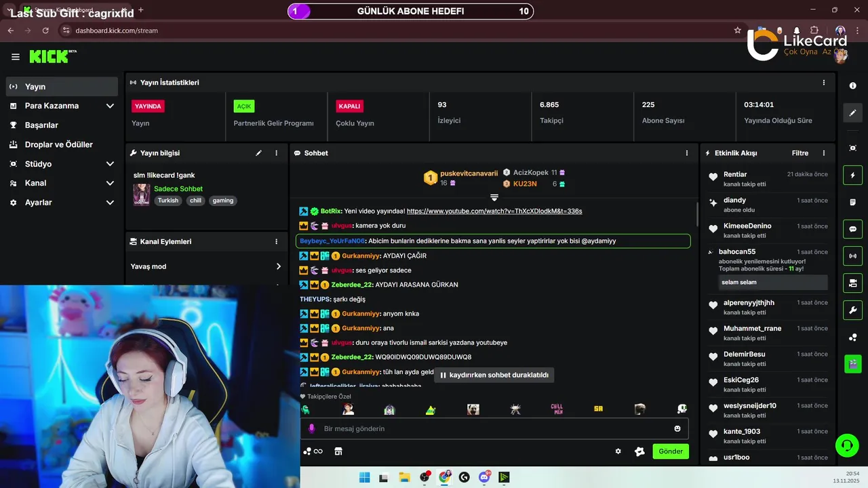Open the YouTube link in BotRix message
The height and width of the screenshot is (488, 868).
494,211
